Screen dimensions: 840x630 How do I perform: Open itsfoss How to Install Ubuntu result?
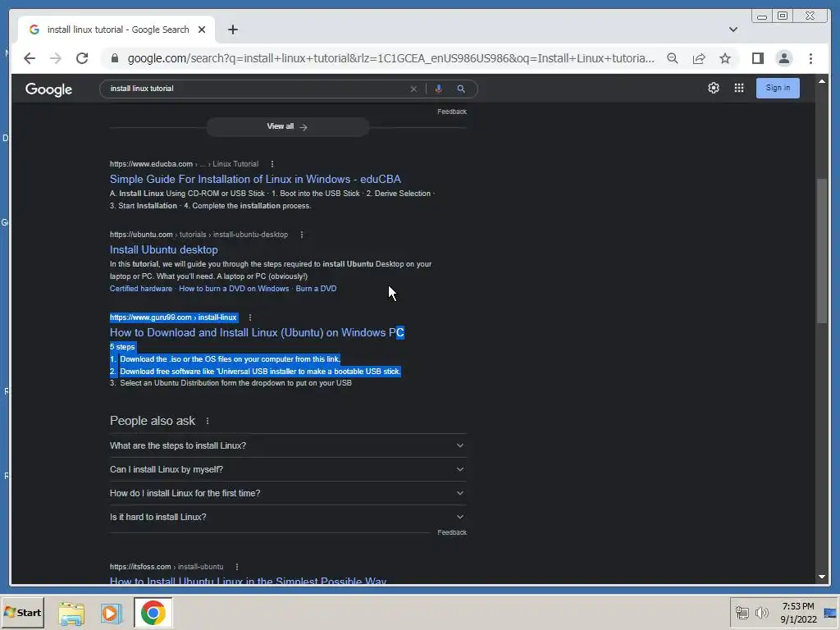point(248,581)
